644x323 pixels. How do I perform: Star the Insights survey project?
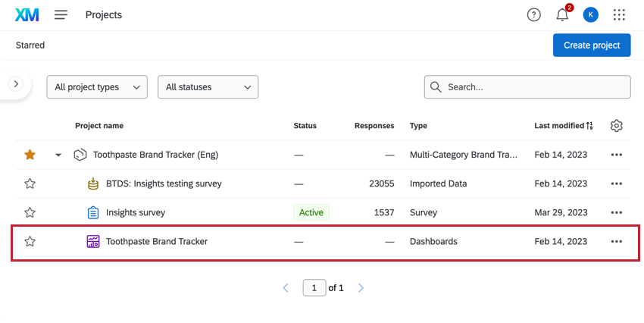[30, 212]
